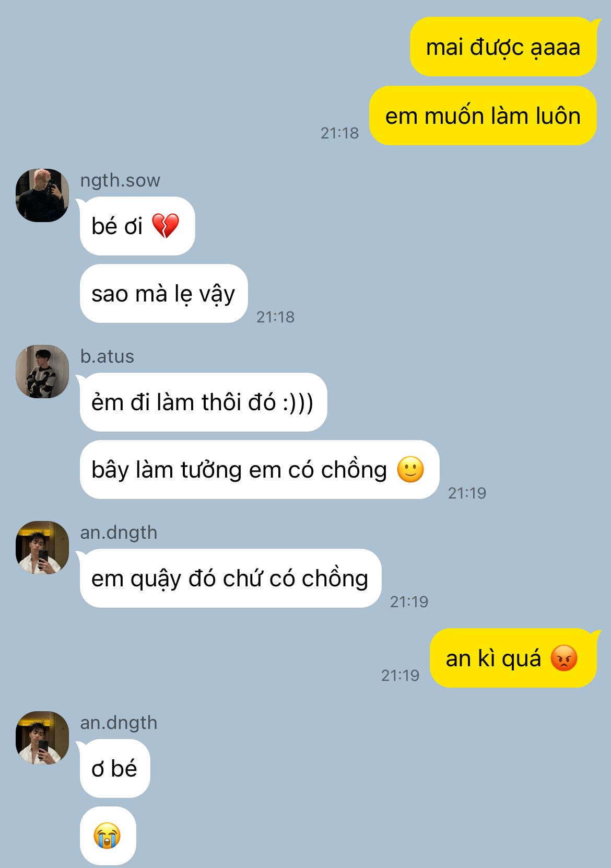The image size is (611, 868).
Task: Select the 'em muốn làm luôn' message
Action: click(483, 115)
